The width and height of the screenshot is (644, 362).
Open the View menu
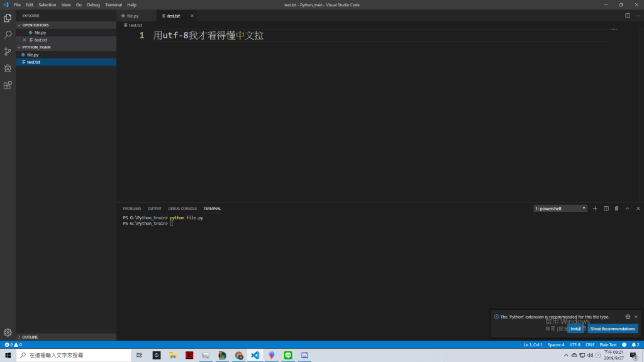coord(65,5)
